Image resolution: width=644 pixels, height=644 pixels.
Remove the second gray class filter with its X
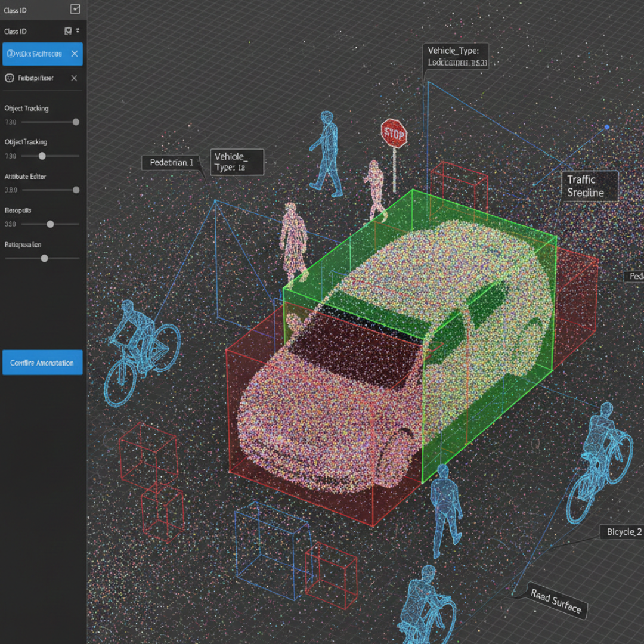pos(74,78)
